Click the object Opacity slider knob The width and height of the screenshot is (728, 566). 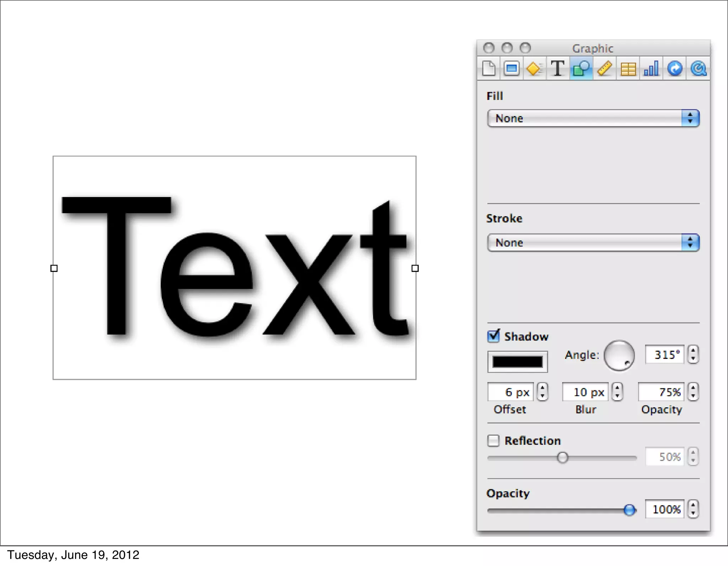coord(629,510)
